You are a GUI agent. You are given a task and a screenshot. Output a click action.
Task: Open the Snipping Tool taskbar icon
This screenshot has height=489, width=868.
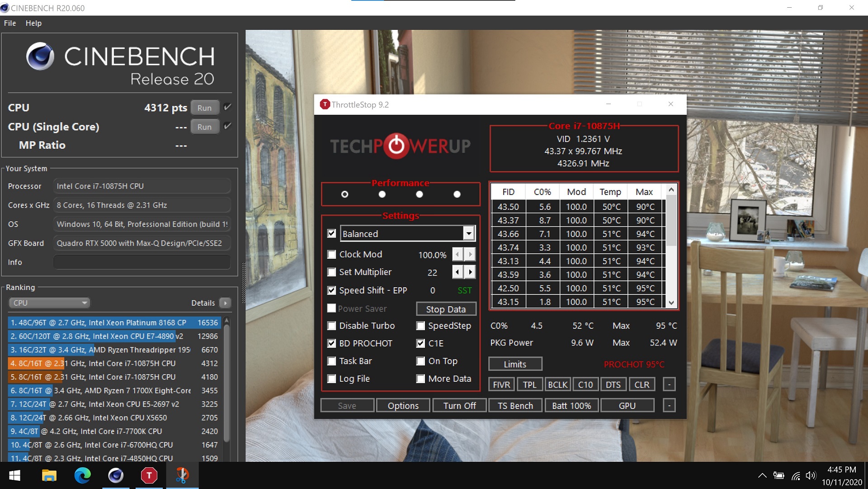(182, 475)
